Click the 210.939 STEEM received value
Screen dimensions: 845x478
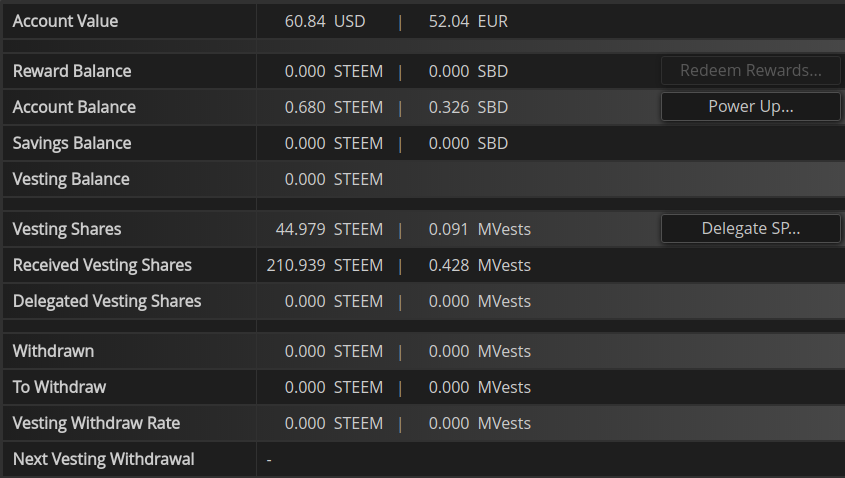point(325,265)
